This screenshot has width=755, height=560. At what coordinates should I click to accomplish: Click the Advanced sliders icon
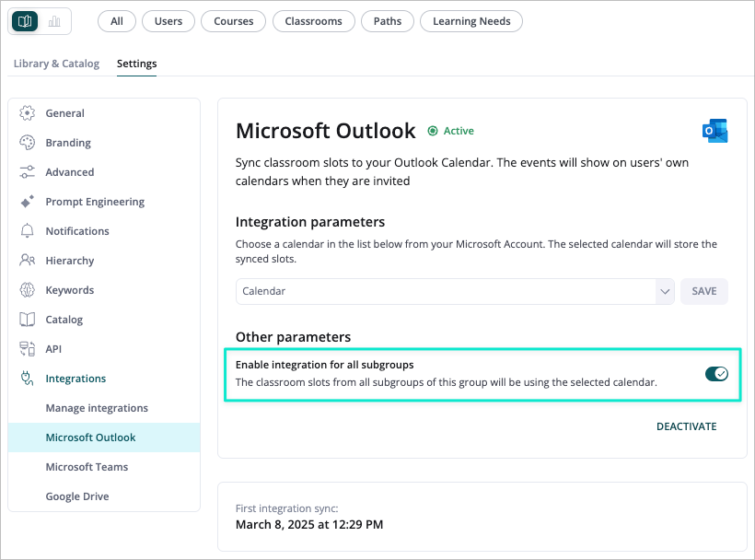[x=28, y=172]
